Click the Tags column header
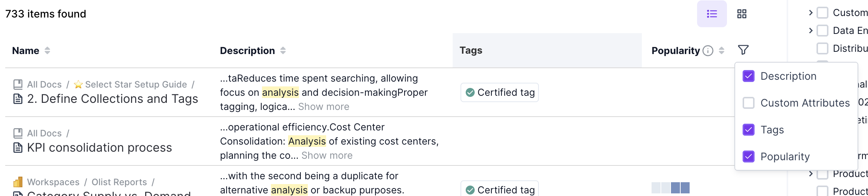 471,50
